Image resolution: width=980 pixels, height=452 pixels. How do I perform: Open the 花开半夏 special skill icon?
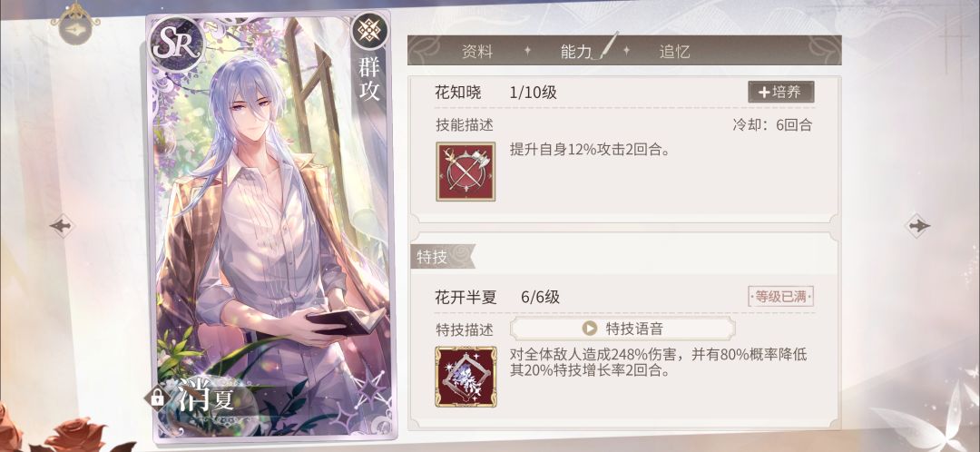(x=465, y=377)
